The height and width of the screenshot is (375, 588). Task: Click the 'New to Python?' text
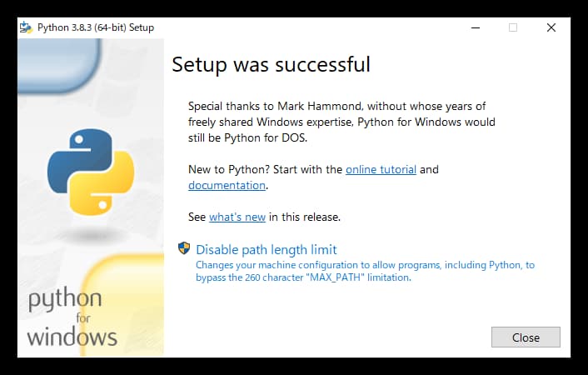click(229, 170)
